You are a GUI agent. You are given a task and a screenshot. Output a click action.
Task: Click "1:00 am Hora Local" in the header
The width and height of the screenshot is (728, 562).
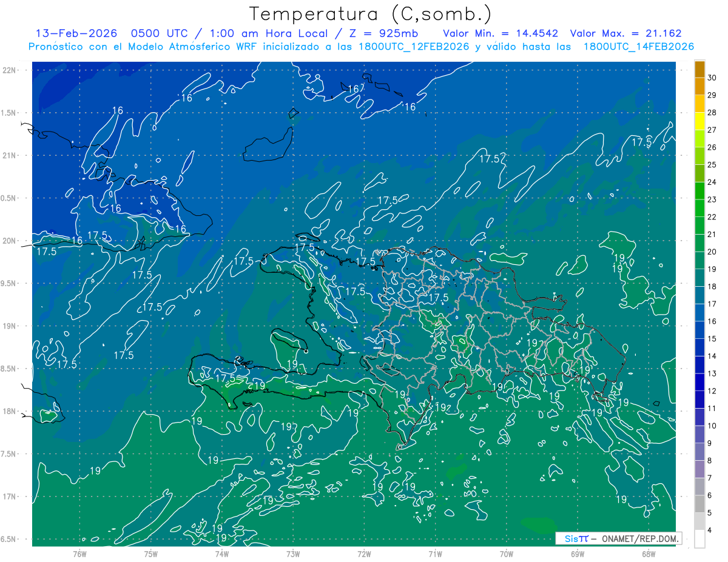[x=270, y=33]
